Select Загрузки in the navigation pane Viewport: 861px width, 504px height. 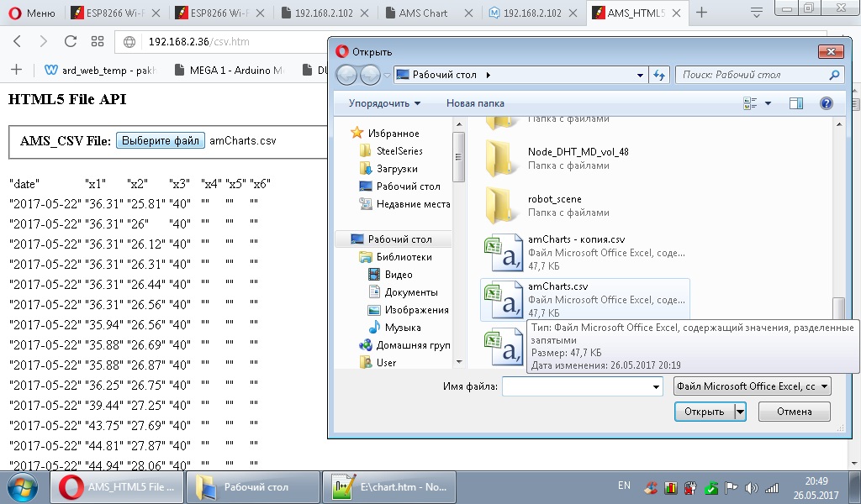397,168
